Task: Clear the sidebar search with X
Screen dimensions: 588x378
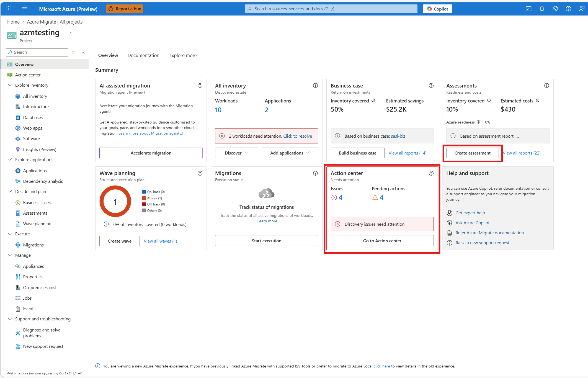Action: click(x=73, y=52)
